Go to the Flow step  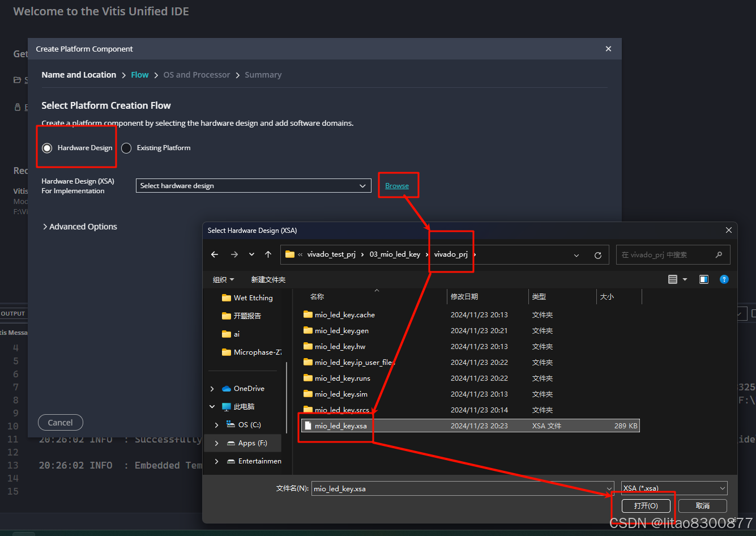tap(139, 75)
